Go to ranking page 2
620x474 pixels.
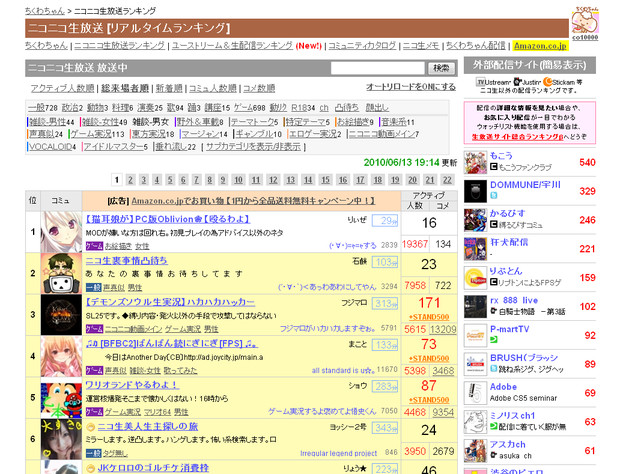click(x=130, y=180)
